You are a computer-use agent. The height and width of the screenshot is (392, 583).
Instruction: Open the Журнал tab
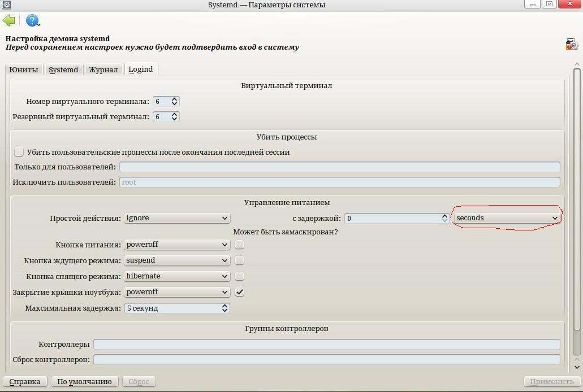103,69
